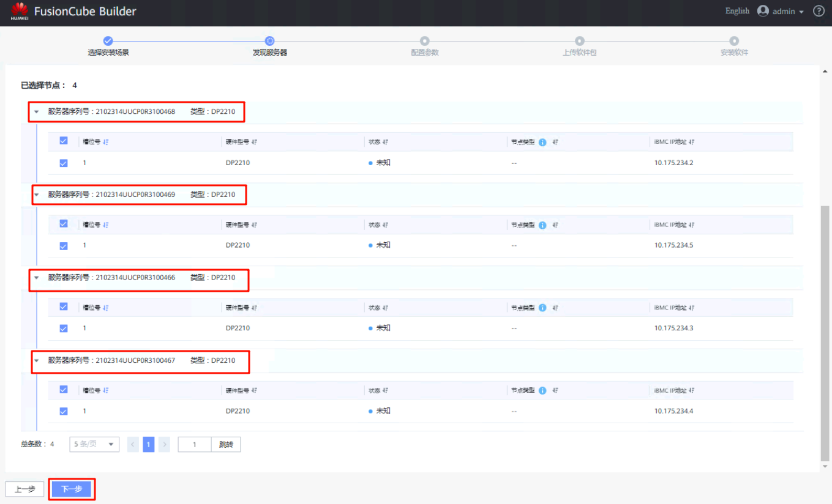Collapse server 2102314UUCP0R3100468 section
Image resolution: width=832 pixels, height=504 pixels.
click(x=36, y=112)
